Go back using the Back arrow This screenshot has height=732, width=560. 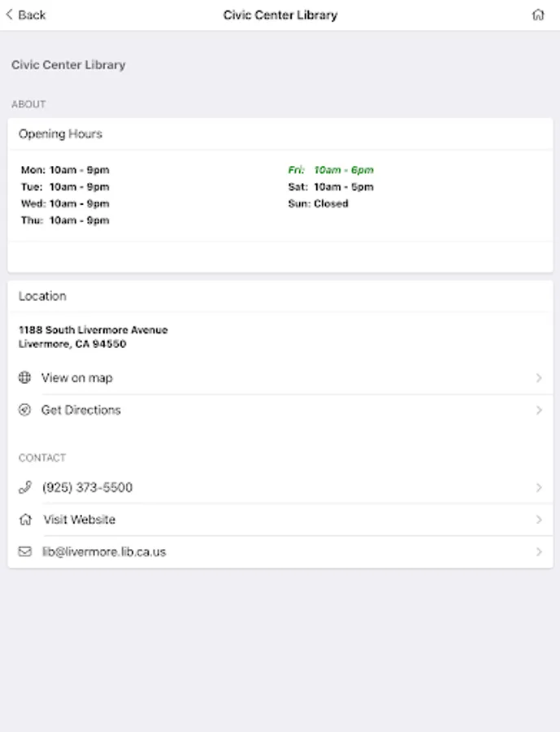(x=26, y=15)
